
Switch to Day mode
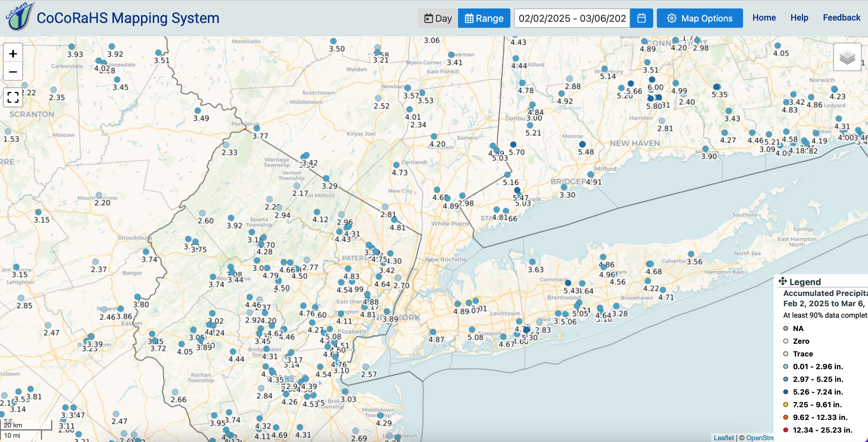(438, 18)
